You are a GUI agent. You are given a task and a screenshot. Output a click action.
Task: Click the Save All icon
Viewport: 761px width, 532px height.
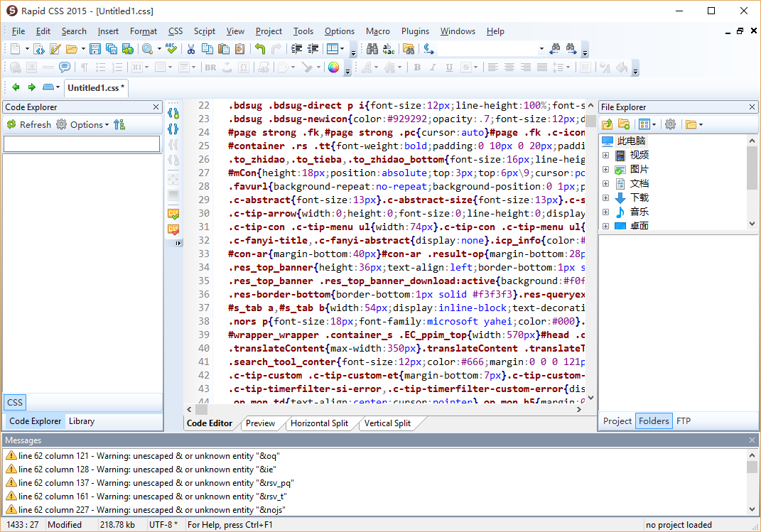tap(111, 48)
